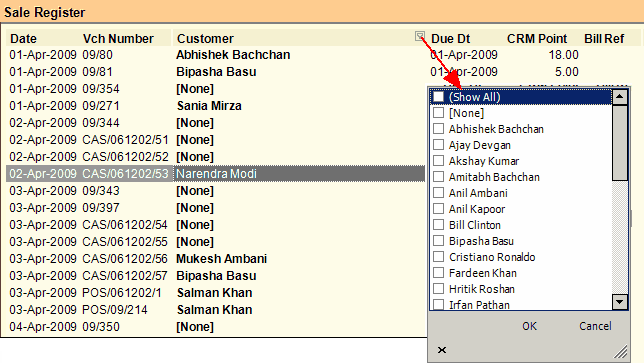Click the Due Dt column header

[451, 39]
